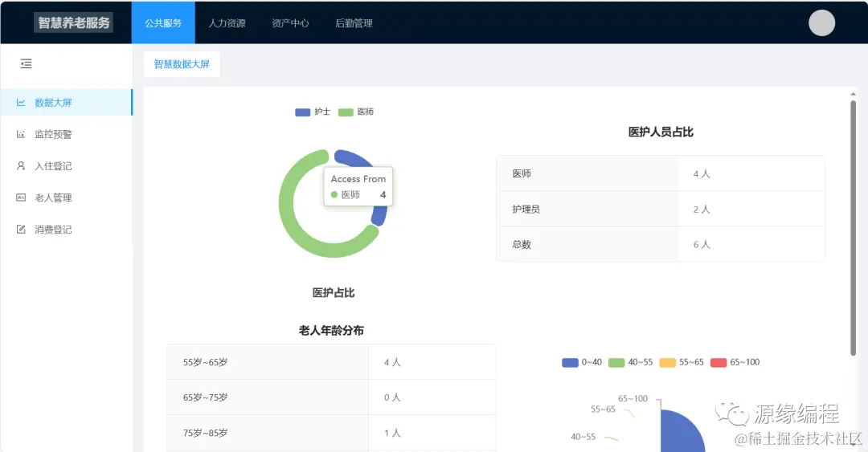Click the blue 0~40 pie slice

[680, 434]
